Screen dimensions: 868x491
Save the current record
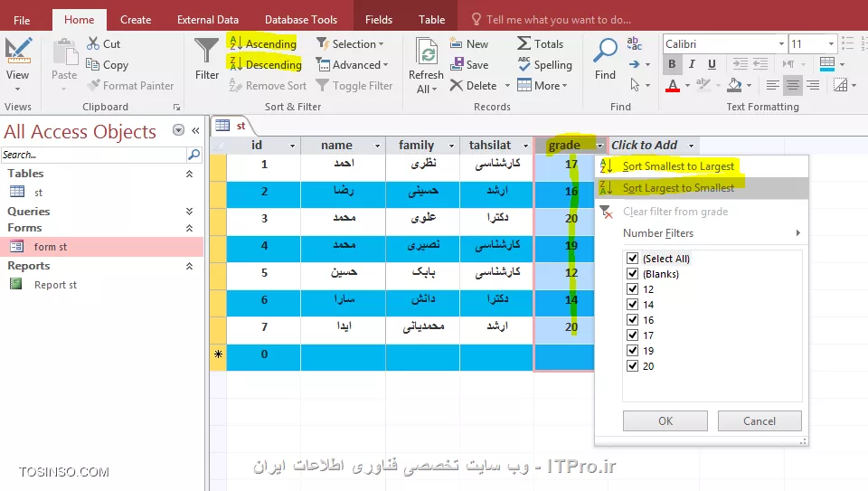pyautogui.click(x=469, y=65)
